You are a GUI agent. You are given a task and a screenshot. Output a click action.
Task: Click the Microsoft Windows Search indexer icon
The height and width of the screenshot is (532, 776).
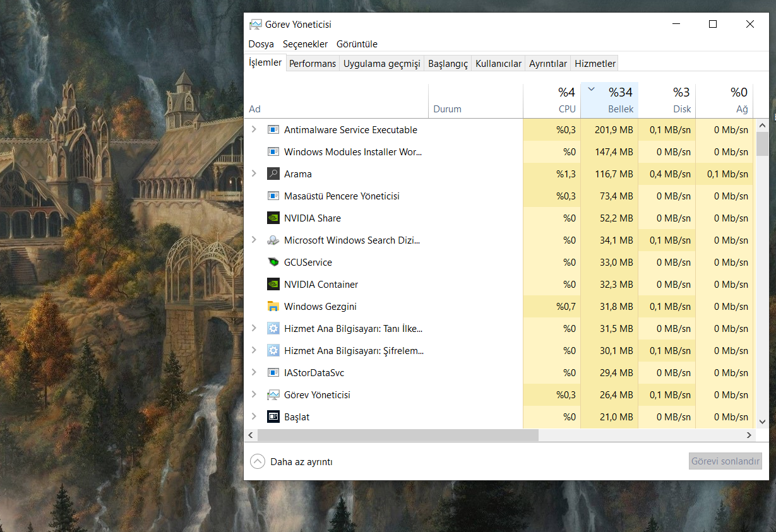(273, 240)
